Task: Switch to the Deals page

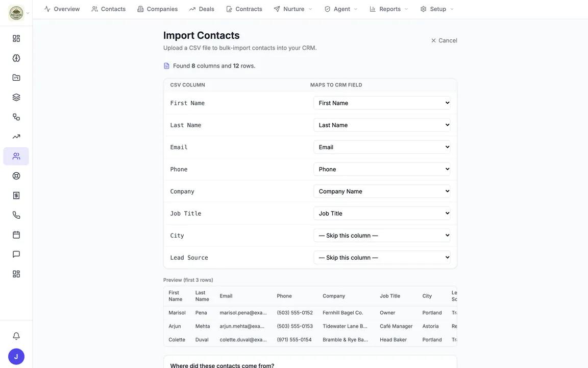Action: (x=202, y=9)
